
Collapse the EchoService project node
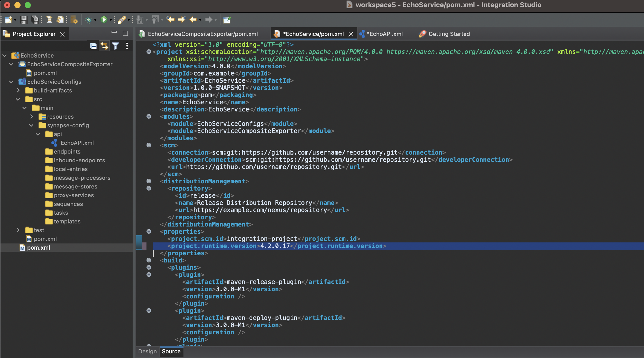tap(5, 55)
